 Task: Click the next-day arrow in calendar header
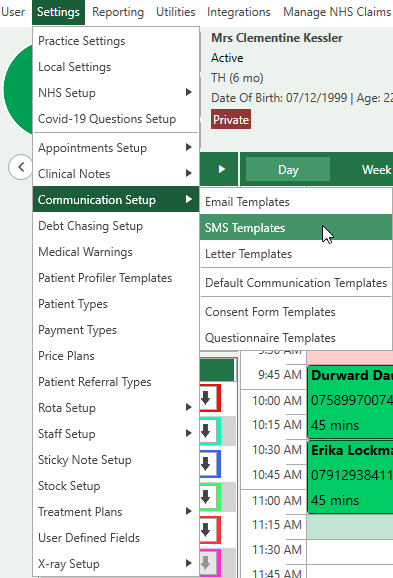pos(221,169)
